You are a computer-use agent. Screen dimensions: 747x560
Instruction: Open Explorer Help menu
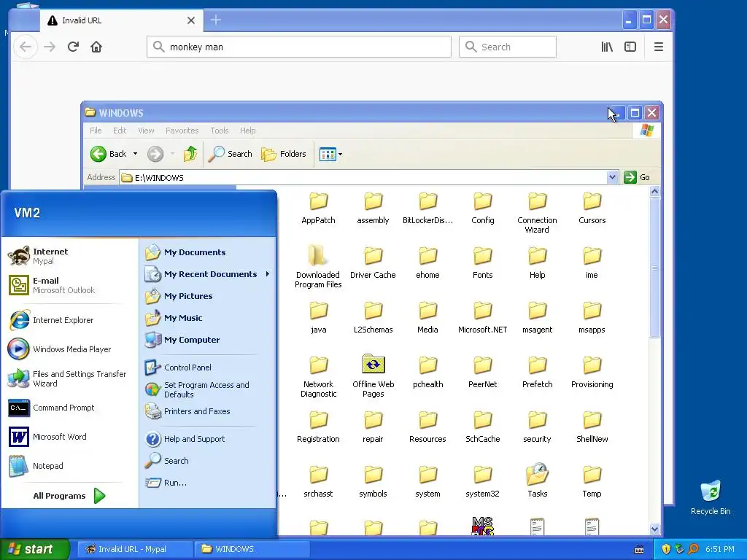(x=247, y=131)
